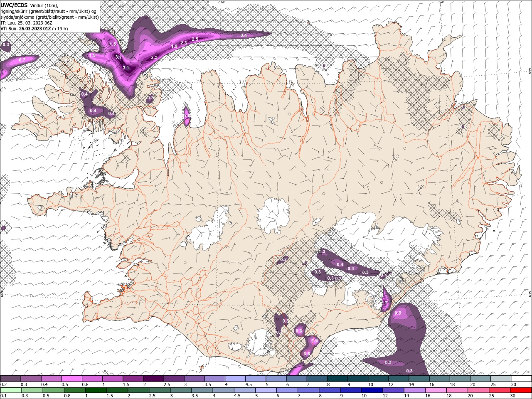
Task: Click the '20W' longitude label
Action: tap(221, 2)
